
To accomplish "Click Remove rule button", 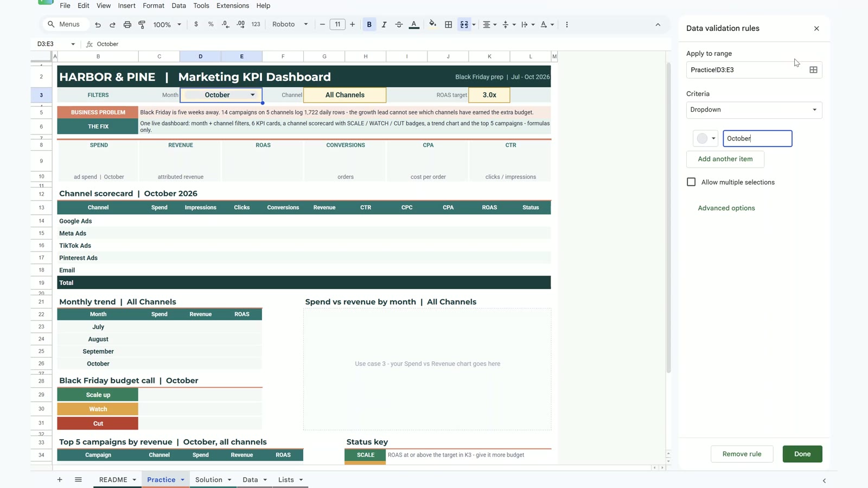I will 742,454.
